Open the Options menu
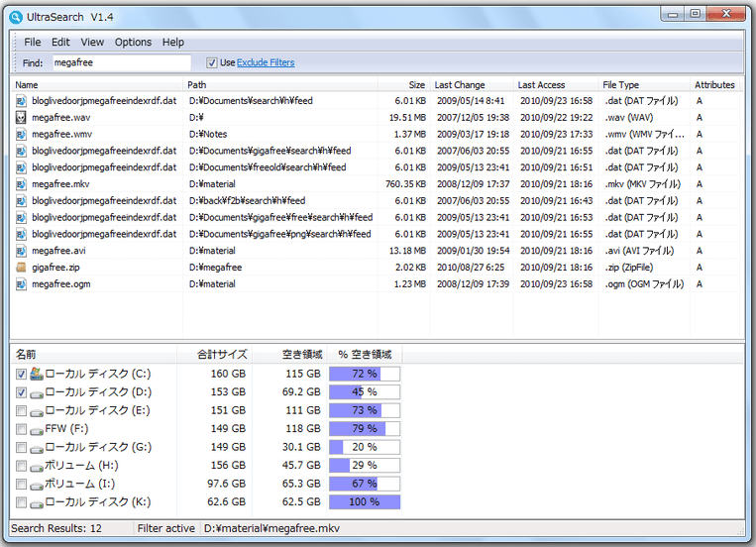 point(133,43)
